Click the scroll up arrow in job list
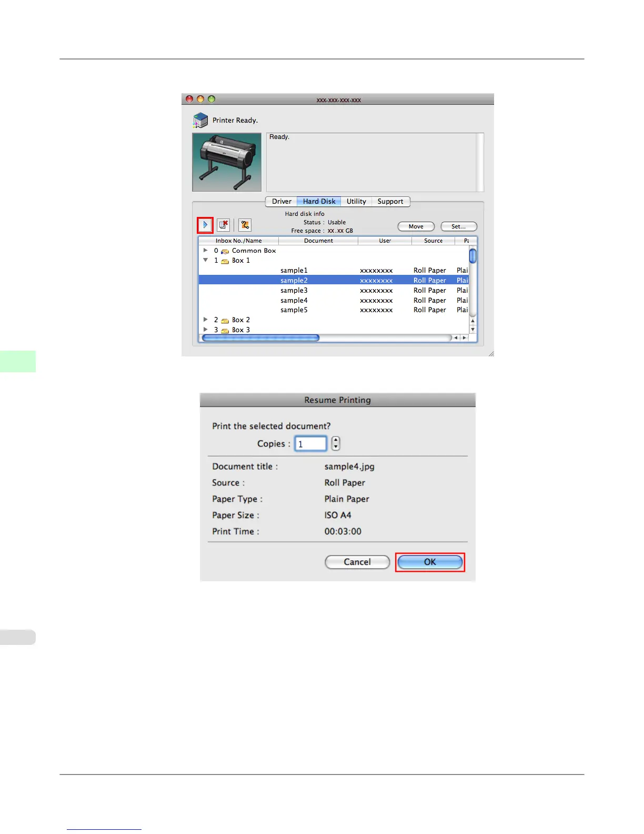The image size is (644, 834). (473, 321)
